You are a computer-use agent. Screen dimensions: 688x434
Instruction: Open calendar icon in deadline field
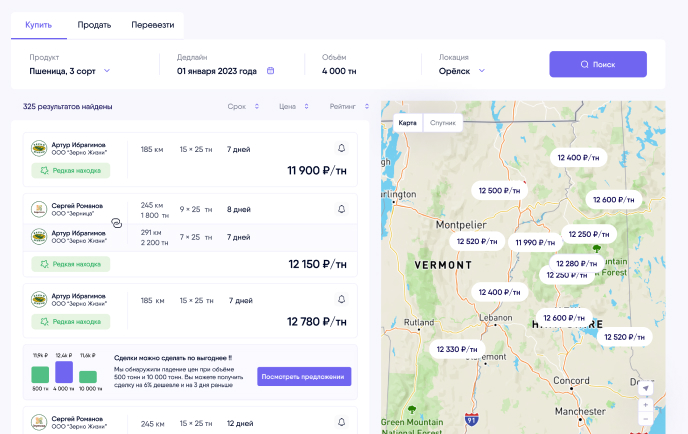270,71
